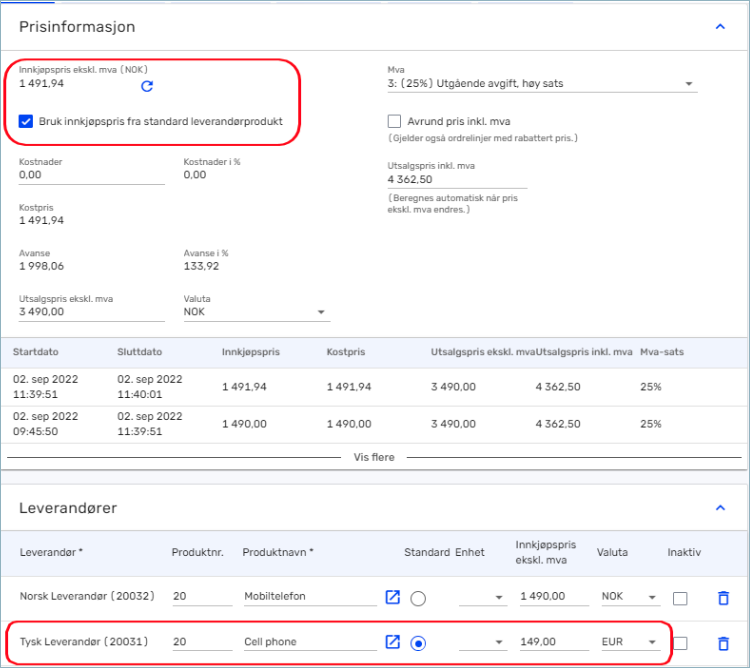The image size is (750, 668).
Task: Select Tysk Leverandør standard radio button
Action: pos(418,644)
